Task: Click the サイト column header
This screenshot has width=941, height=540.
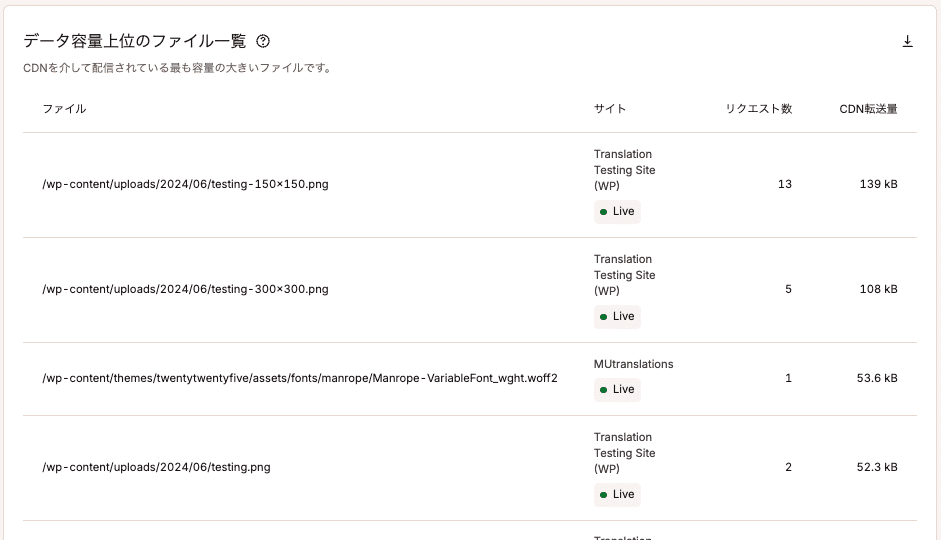Action: pyautogui.click(x=610, y=109)
